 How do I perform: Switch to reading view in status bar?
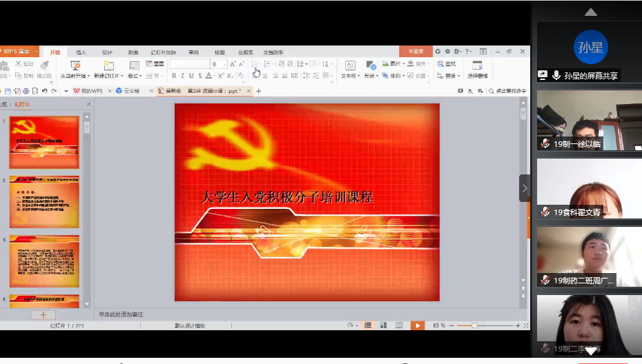click(x=398, y=325)
